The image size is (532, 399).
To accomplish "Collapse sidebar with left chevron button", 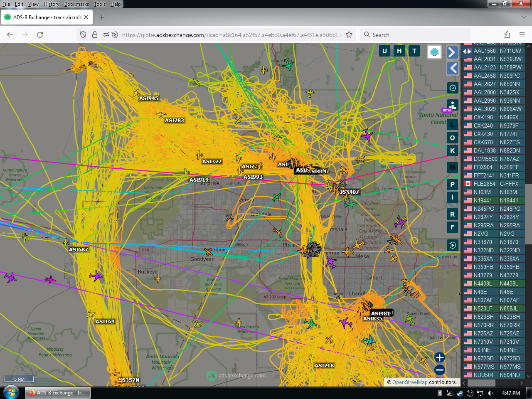I will coord(452,68).
